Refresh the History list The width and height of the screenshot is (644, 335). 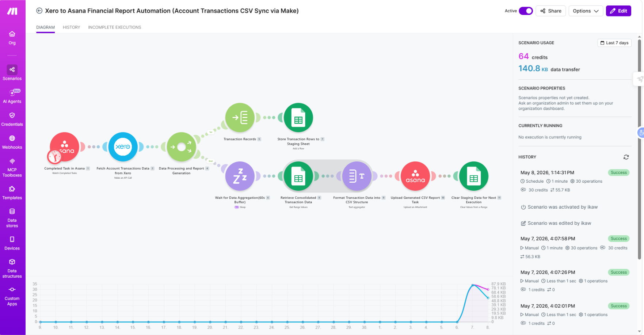626,157
